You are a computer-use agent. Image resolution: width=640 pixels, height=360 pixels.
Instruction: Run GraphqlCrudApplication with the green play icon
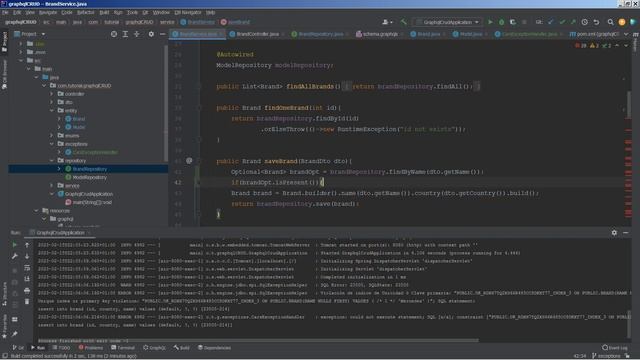coord(490,22)
